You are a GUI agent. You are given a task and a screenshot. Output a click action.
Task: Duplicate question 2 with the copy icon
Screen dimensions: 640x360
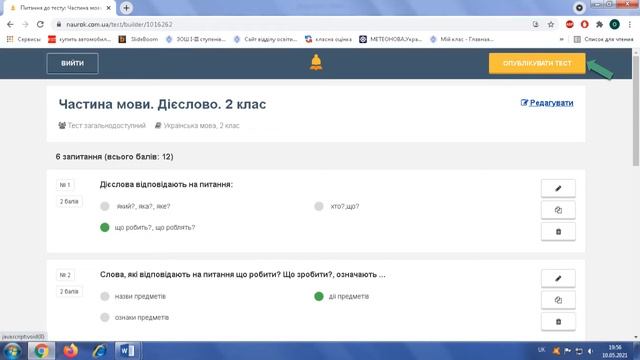point(558,300)
